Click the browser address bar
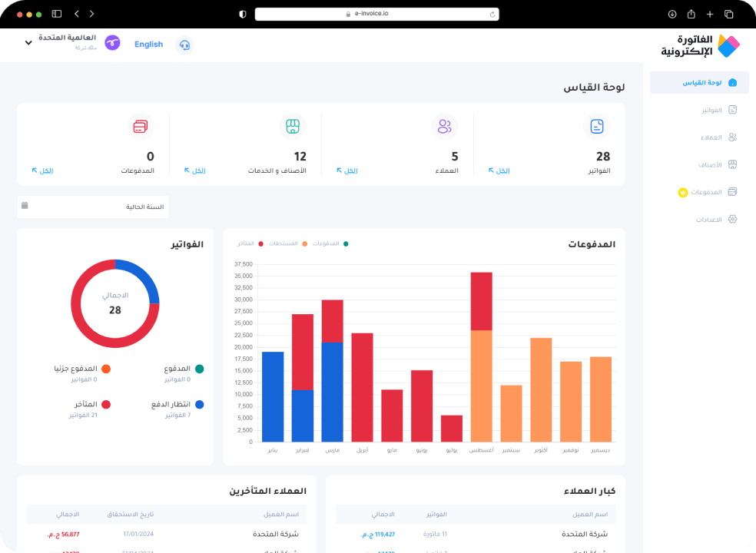756x553 pixels. pyautogui.click(x=376, y=14)
